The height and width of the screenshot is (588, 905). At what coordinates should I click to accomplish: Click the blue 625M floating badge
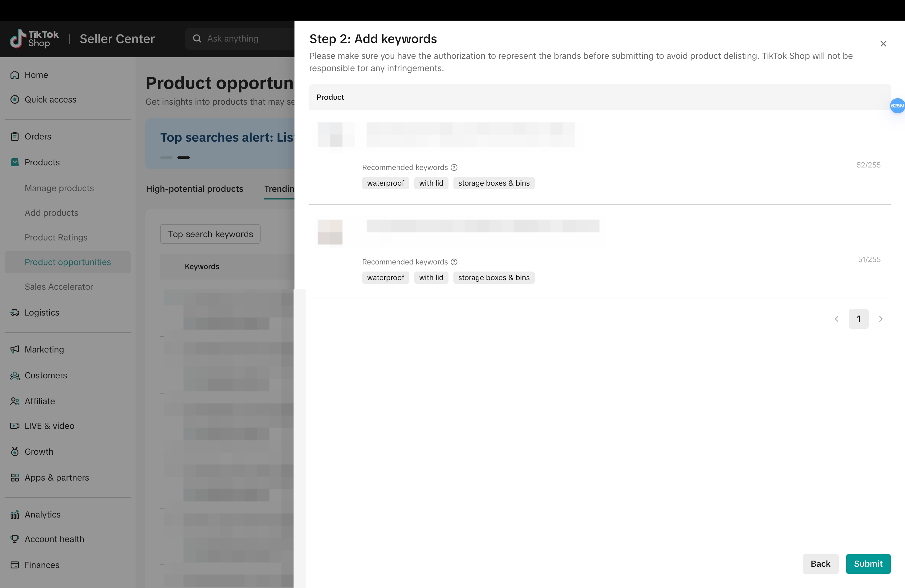pyautogui.click(x=897, y=106)
